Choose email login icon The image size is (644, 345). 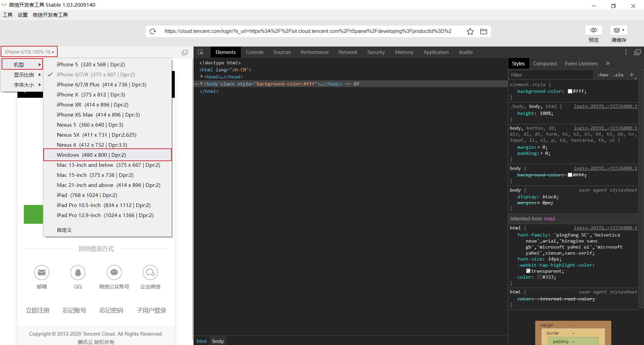(42, 273)
